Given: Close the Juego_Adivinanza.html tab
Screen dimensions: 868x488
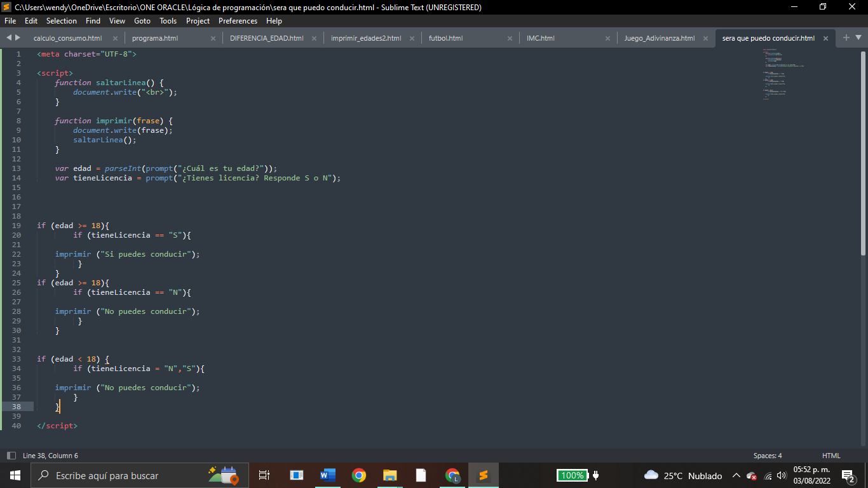Looking at the screenshot, I should [705, 38].
